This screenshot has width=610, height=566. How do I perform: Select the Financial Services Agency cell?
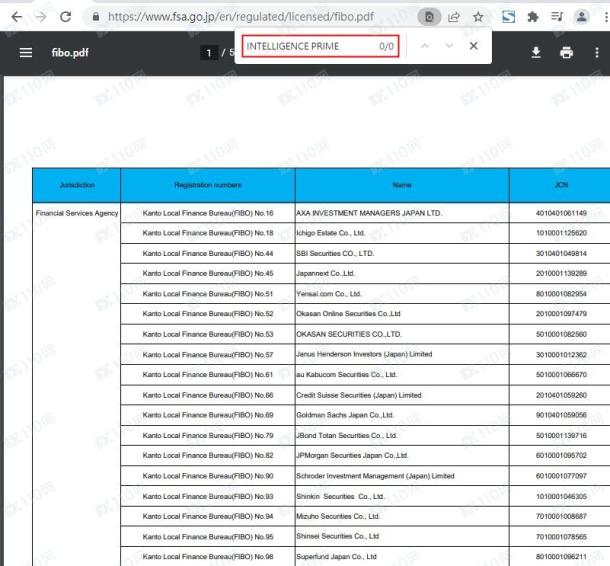(x=77, y=213)
